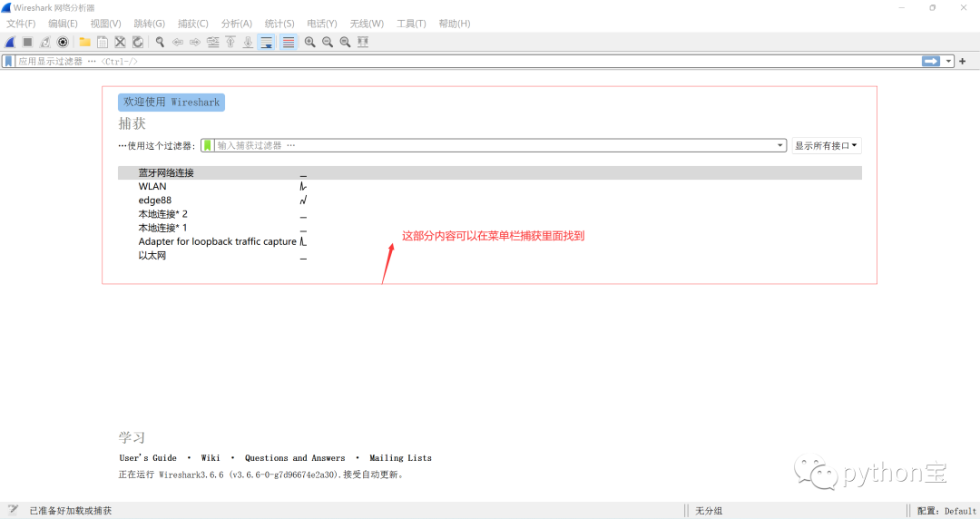Click the expert info icon in status bar
This screenshot has width=980, height=519.
tap(13, 510)
